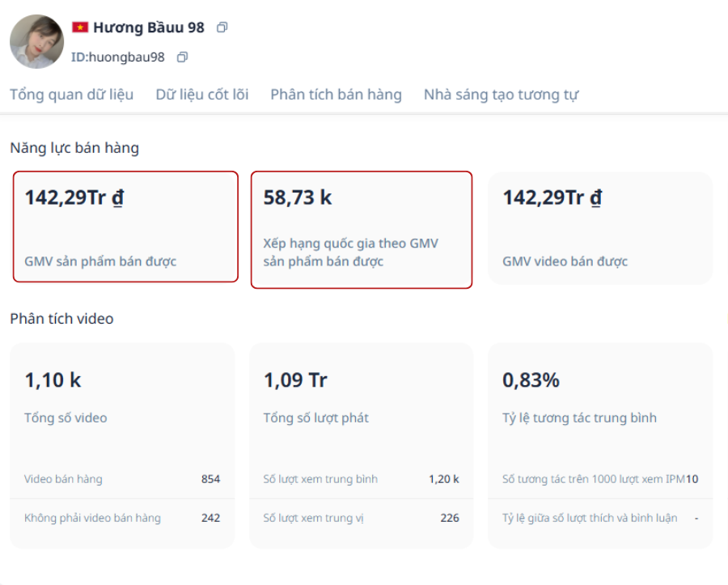Open the creator profile avatar
Image resolution: width=728 pixels, height=585 pixels.
click(36, 41)
